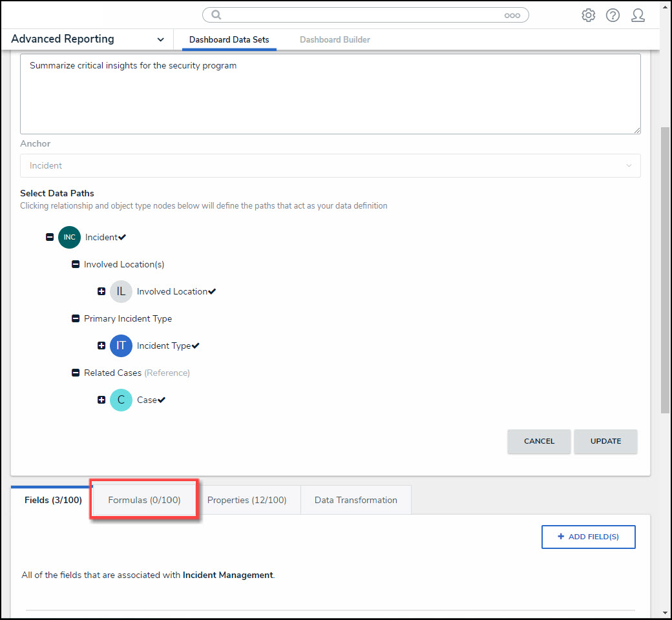Click the Add Field(s) button
This screenshot has height=620, width=672.
tap(588, 537)
